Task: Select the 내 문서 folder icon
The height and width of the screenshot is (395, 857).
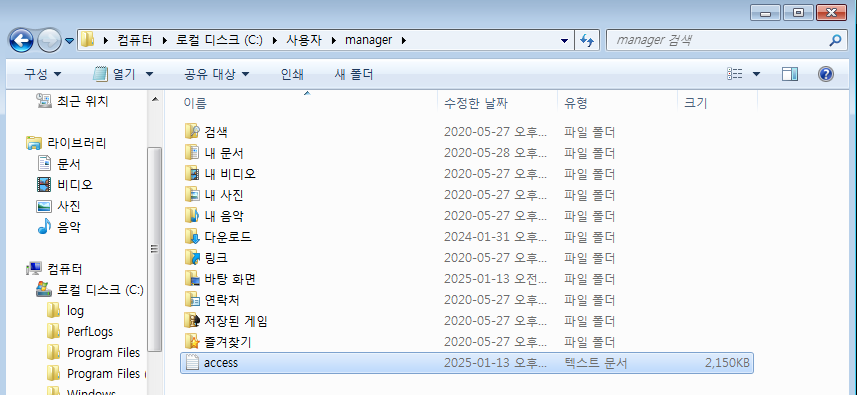Action: coord(192,152)
